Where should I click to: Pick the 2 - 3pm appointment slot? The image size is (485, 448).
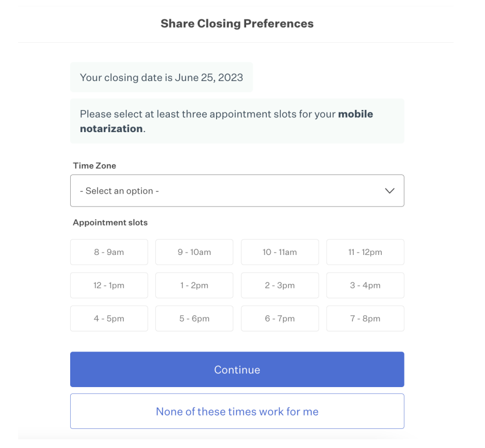(x=280, y=285)
